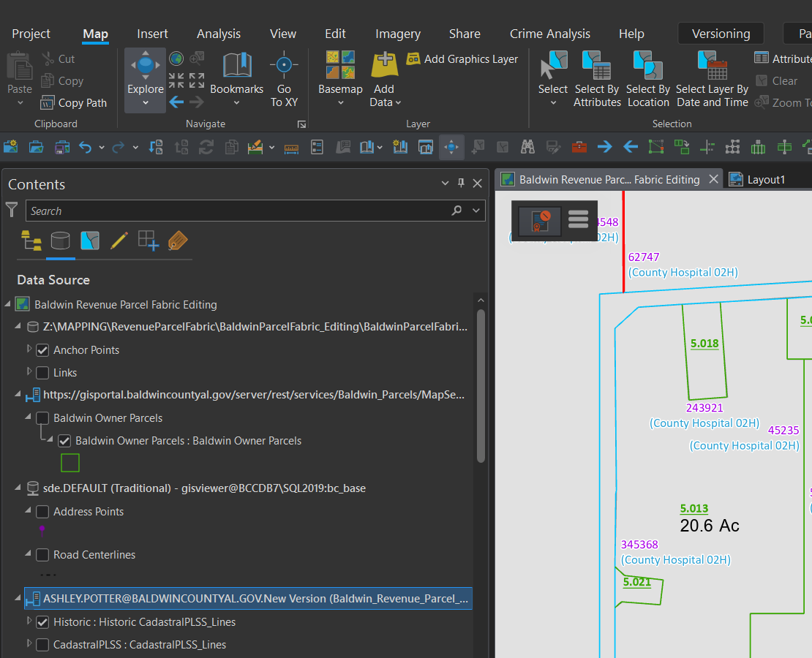This screenshot has width=812, height=658.
Task: Click the List By Labeling tag icon
Action: pos(177,241)
